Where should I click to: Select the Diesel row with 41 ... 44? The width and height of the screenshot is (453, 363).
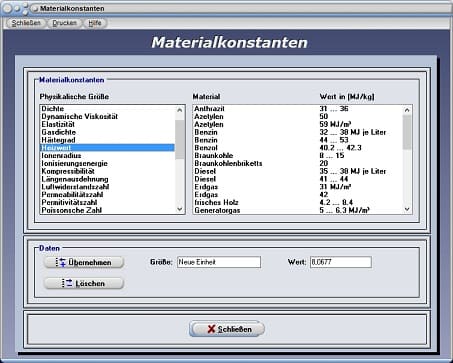click(x=298, y=179)
